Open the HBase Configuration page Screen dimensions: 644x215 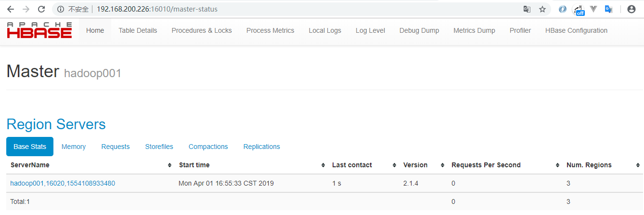click(x=576, y=30)
